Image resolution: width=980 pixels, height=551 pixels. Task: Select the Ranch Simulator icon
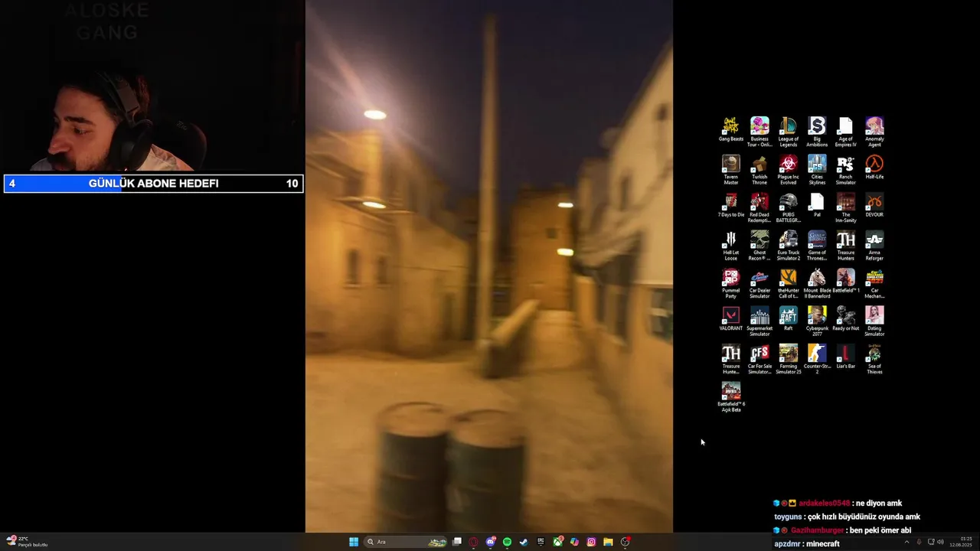[845, 169]
